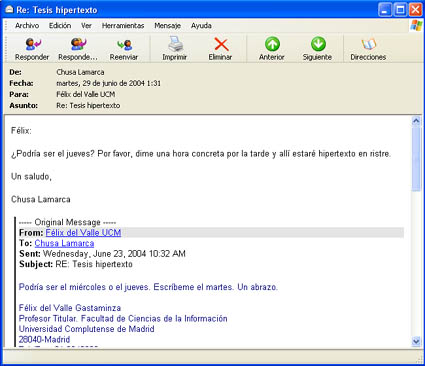The image size is (425, 366).
Task: Maximize the Re: Tesis hipertexto window
Action: tap(400, 10)
